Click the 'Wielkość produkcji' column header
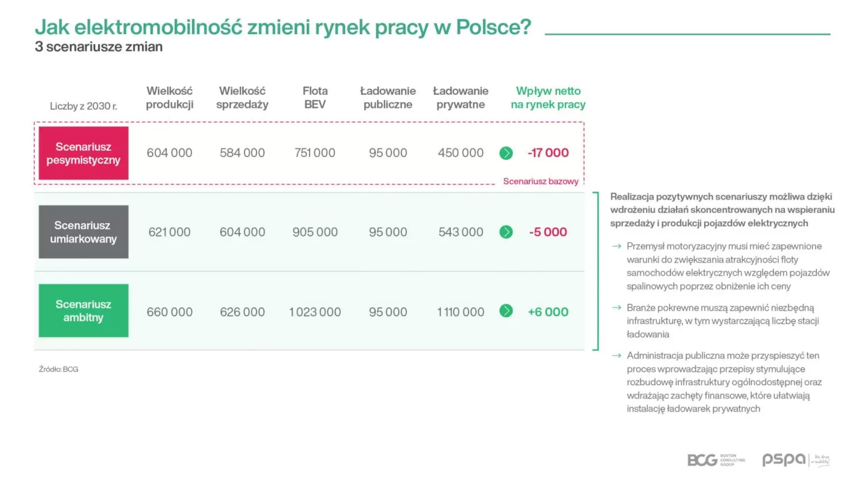The width and height of the screenshot is (868, 485). click(169, 97)
